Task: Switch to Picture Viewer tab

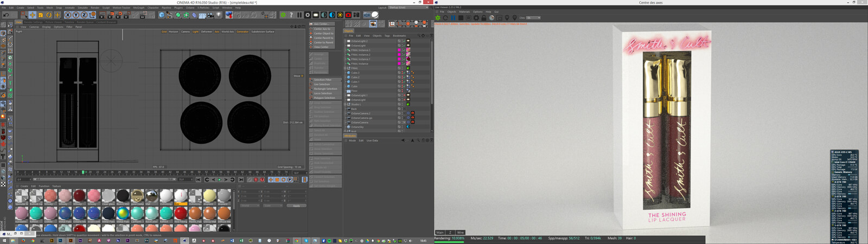Action: [x=54, y=22]
